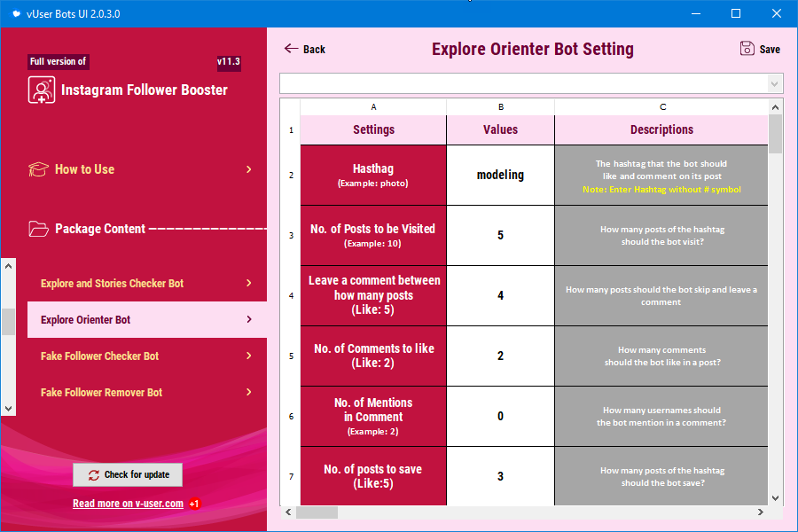Click description about usernames to mention
This screenshot has height=532, width=798.
661,416
